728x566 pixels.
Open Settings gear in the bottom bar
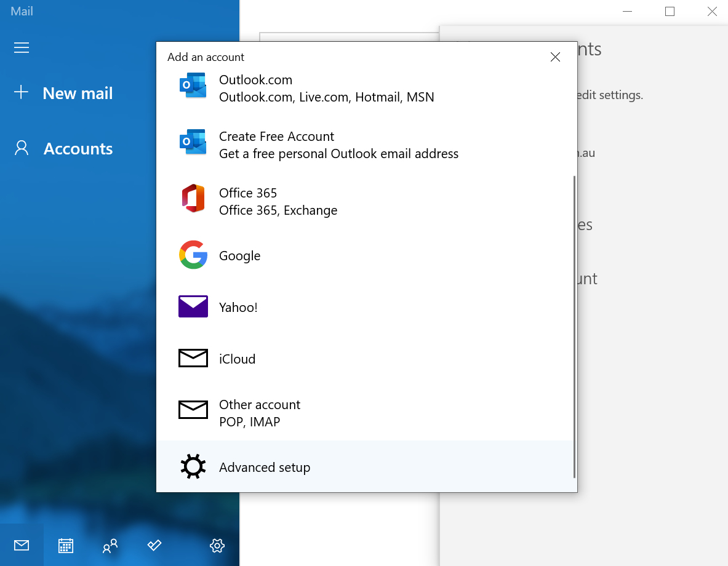[x=217, y=545]
